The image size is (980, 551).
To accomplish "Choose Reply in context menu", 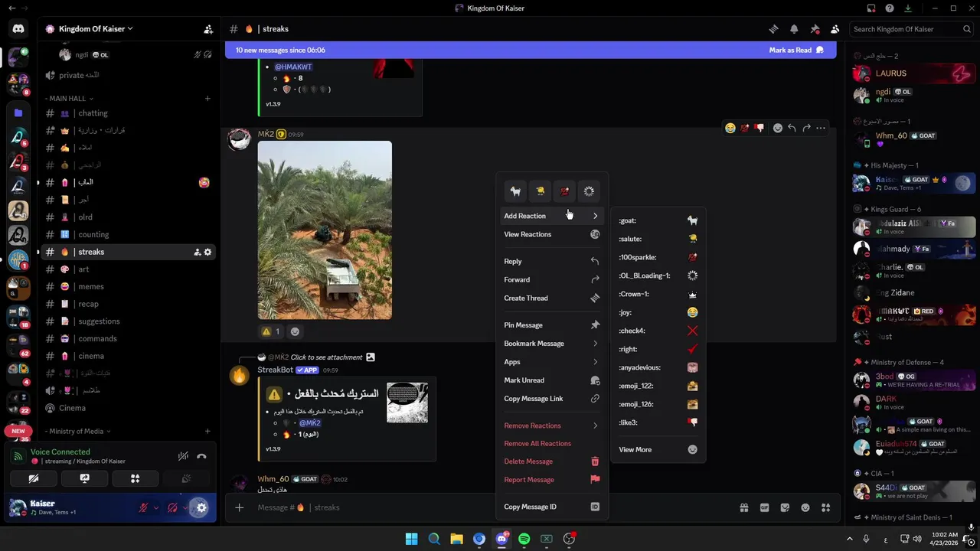I will click(551, 261).
